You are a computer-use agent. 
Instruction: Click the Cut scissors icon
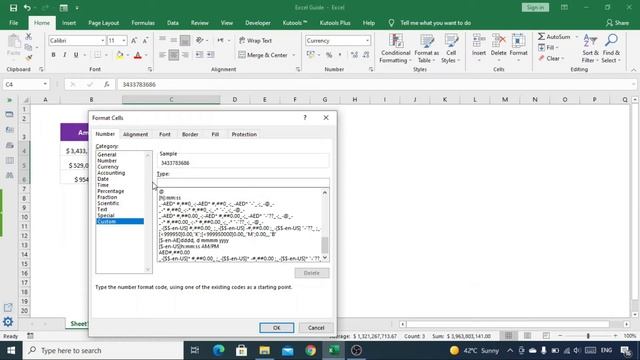pos(29,37)
